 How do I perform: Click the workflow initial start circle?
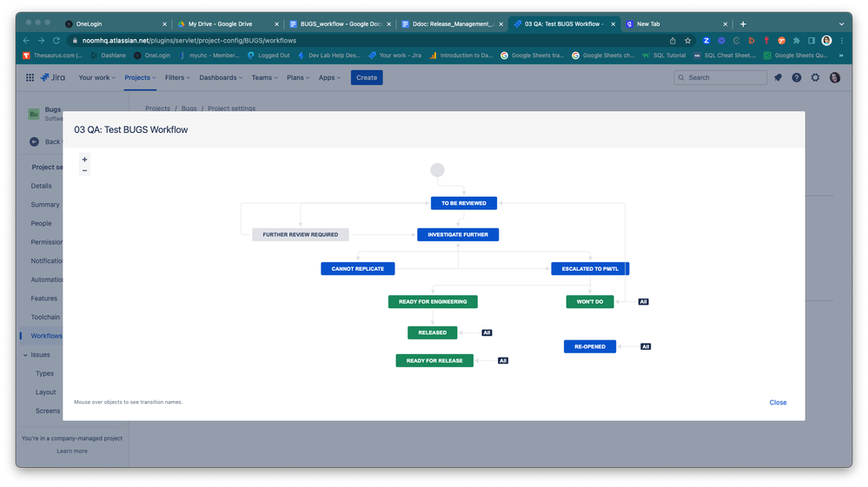coord(437,169)
